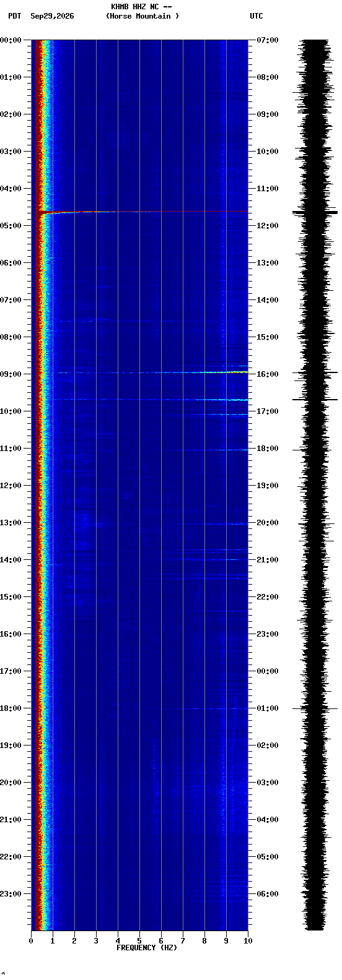Click the PDT time label '09:00'
This screenshot has height=980, width=342.
(11, 374)
